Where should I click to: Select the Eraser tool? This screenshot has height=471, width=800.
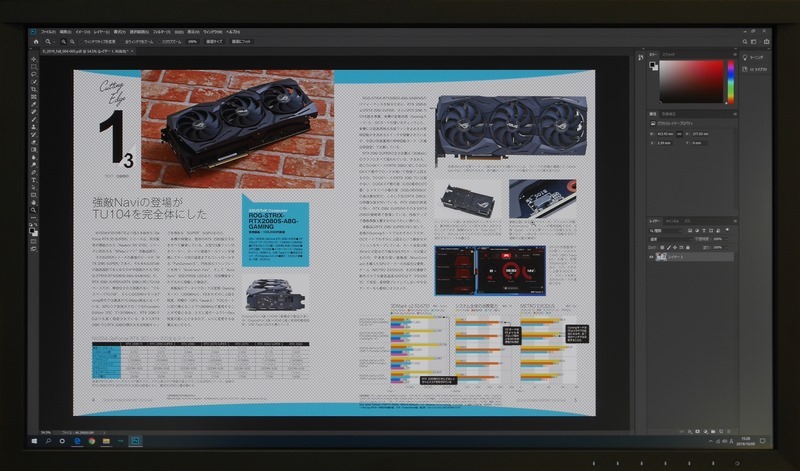point(34,142)
